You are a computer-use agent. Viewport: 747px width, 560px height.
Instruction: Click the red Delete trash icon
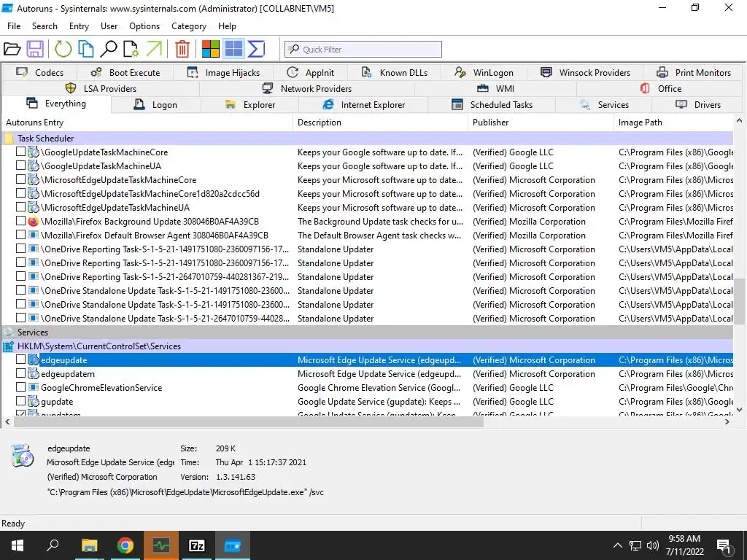tap(182, 49)
